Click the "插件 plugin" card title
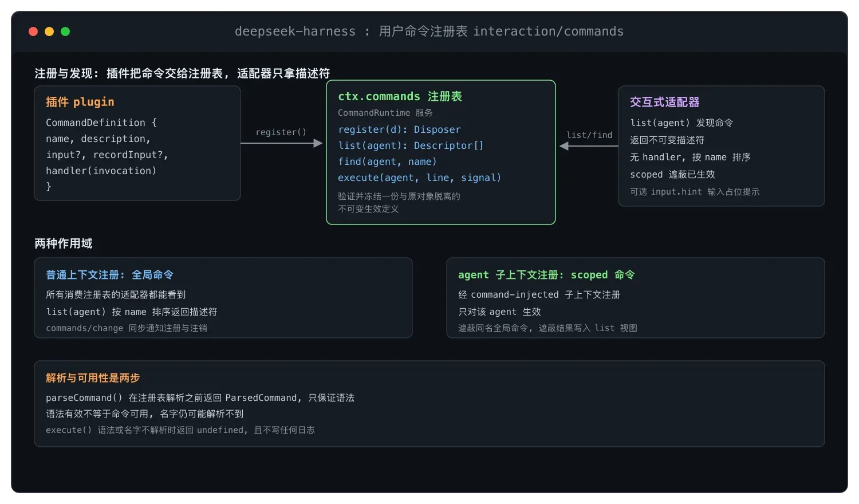This screenshot has width=859, height=504. 80,102
